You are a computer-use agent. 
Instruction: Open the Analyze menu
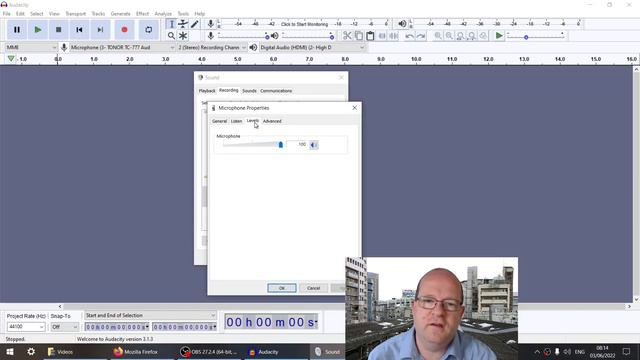click(x=163, y=13)
